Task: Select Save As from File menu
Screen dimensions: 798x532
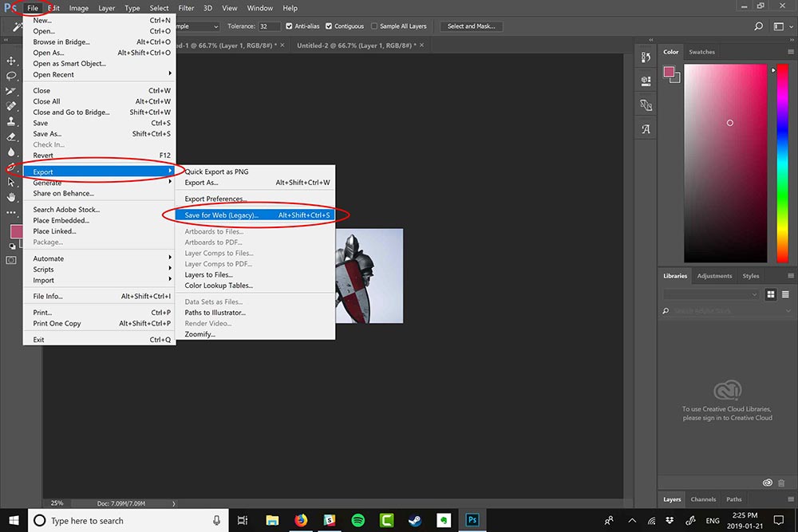Action: pyautogui.click(x=100, y=134)
